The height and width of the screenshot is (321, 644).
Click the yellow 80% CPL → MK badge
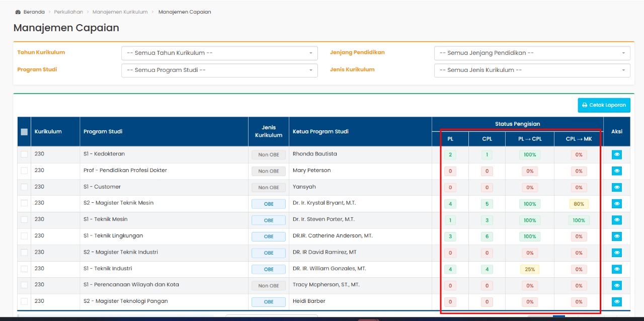pyautogui.click(x=579, y=204)
